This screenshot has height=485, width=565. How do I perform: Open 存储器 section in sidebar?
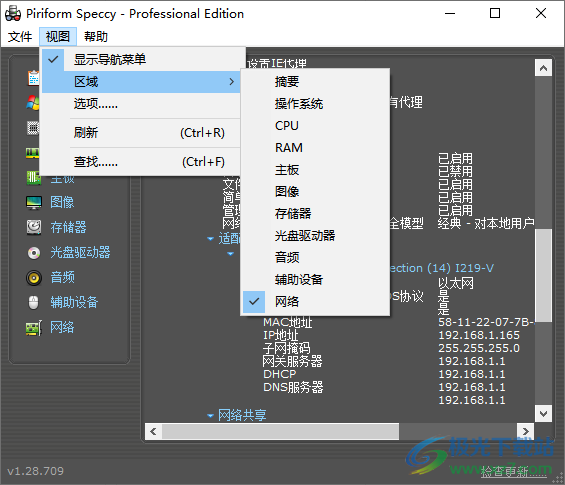click(x=68, y=227)
